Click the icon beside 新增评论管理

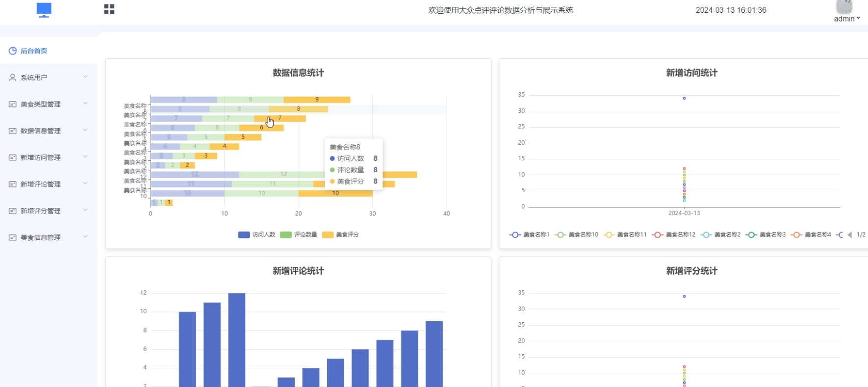pyautogui.click(x=13, y=184)
